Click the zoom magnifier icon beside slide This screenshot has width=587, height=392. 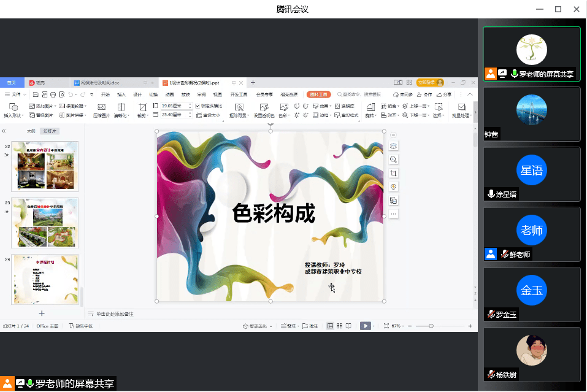393,159
